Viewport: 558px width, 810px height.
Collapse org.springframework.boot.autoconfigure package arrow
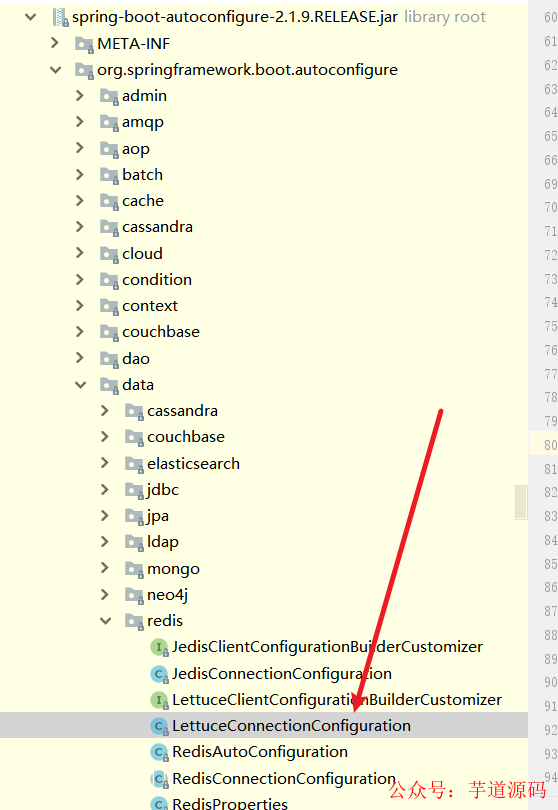pos(56,70)
